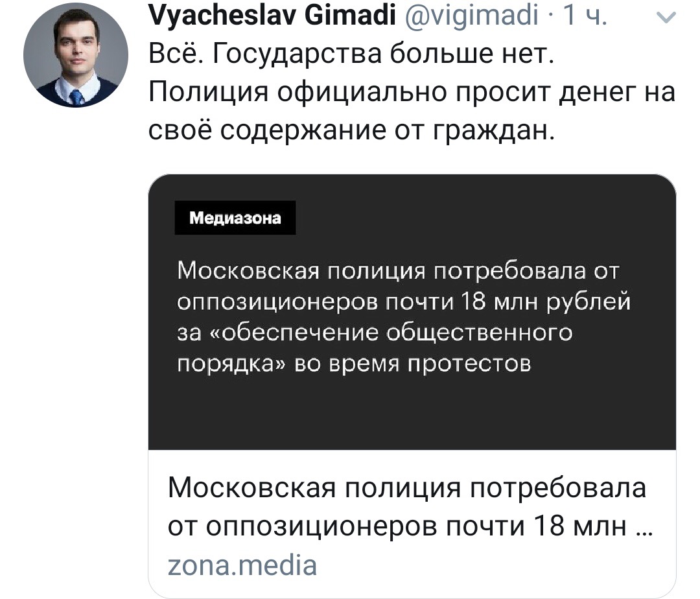Viewport: 700px width, 599px height.
Task: Click the Медиазона logo badge
Action: [235, 218]
